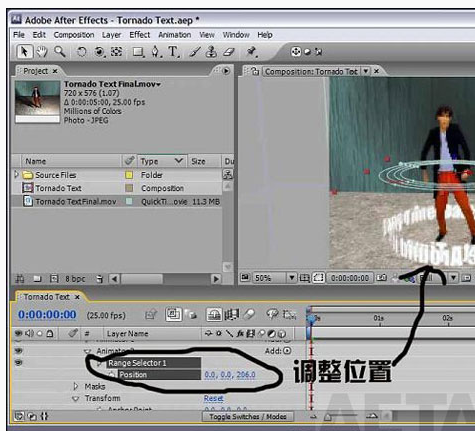The image size is (475, 431).
Task: Switch to the Tornado Text timeline tab
Action: [46, 297]
